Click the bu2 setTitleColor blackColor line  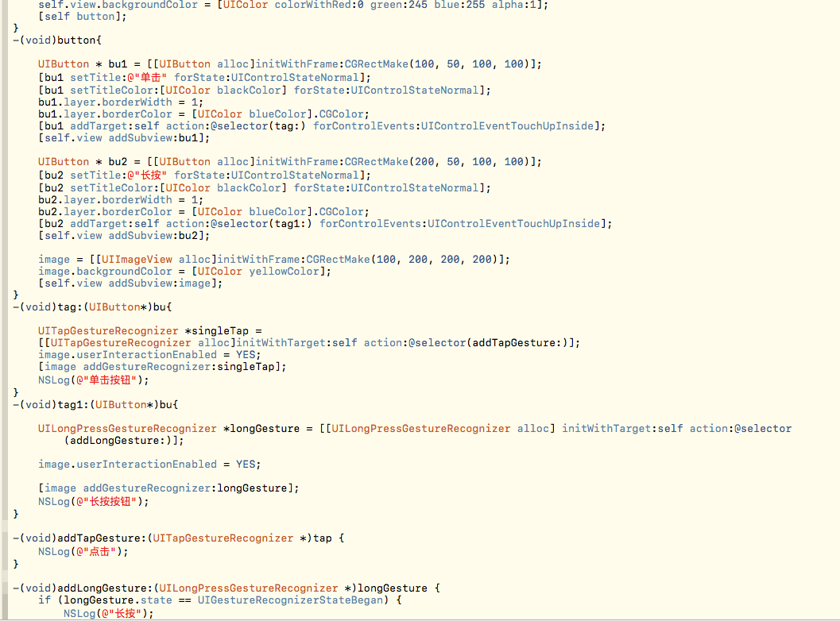(264, 188)
